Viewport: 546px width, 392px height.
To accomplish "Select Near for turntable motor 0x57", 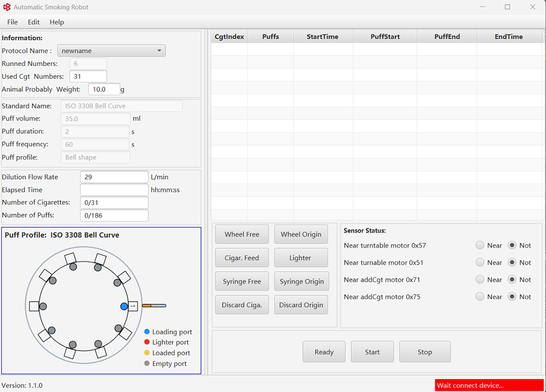I will point(480,246).
